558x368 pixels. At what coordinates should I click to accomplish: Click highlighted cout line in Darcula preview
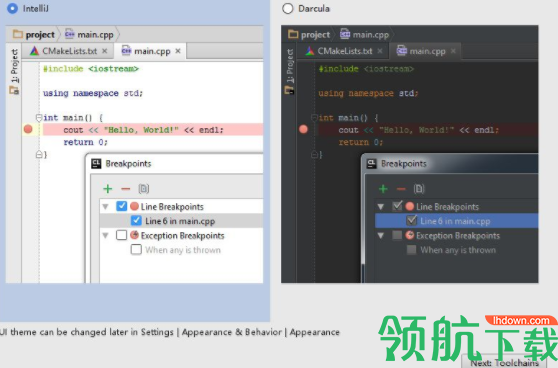pos(428,130)
